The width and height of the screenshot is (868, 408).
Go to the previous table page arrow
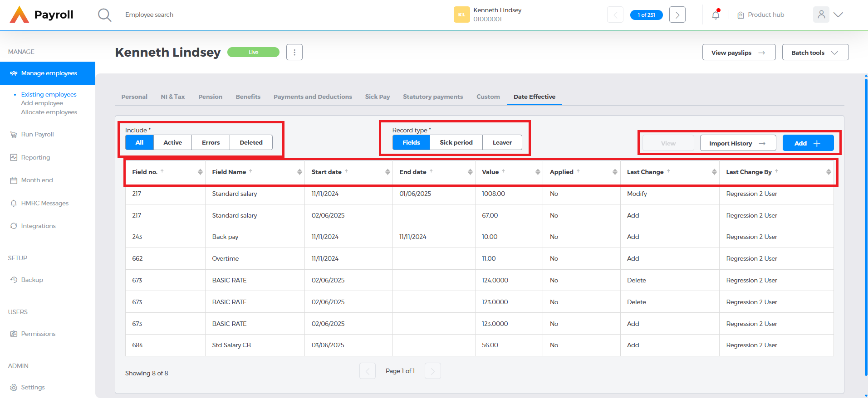coord(368,371)
